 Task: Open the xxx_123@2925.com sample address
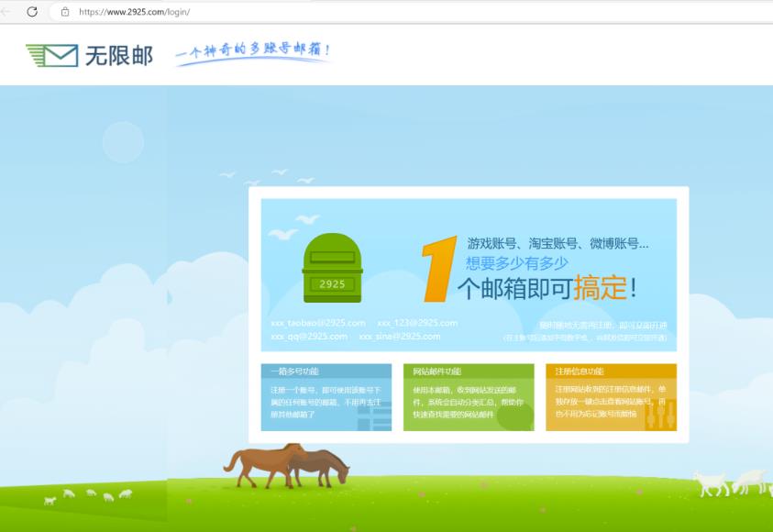(418, 323)
